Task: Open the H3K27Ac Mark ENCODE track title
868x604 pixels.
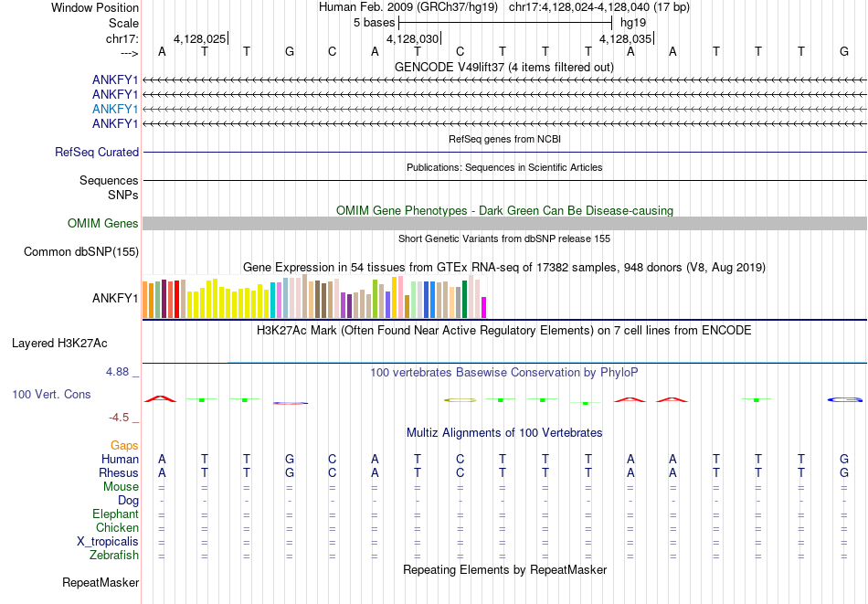Action: pos(504,331)
